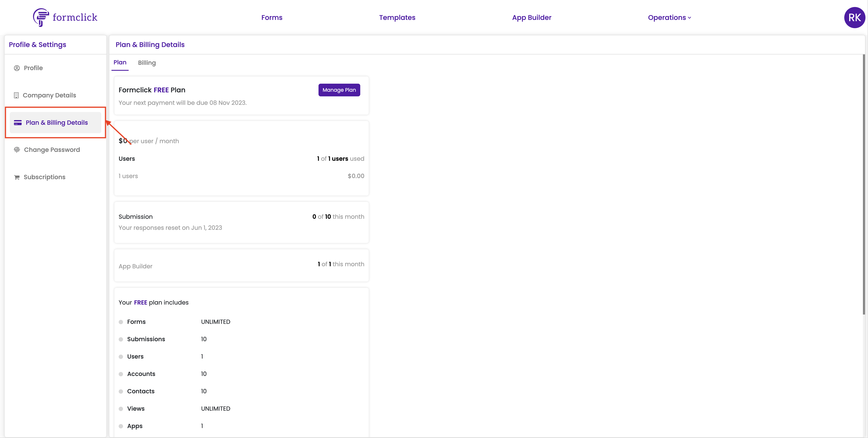The height and width of the screenshot is (438, 868).
Task: Click the Users row in plan includes list
Action: click(161, 356)
